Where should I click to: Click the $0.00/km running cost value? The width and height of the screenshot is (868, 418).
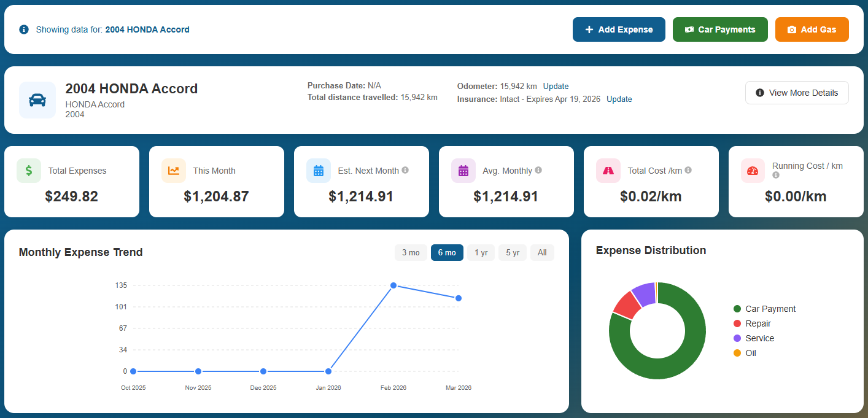click(x=796, y=196)
